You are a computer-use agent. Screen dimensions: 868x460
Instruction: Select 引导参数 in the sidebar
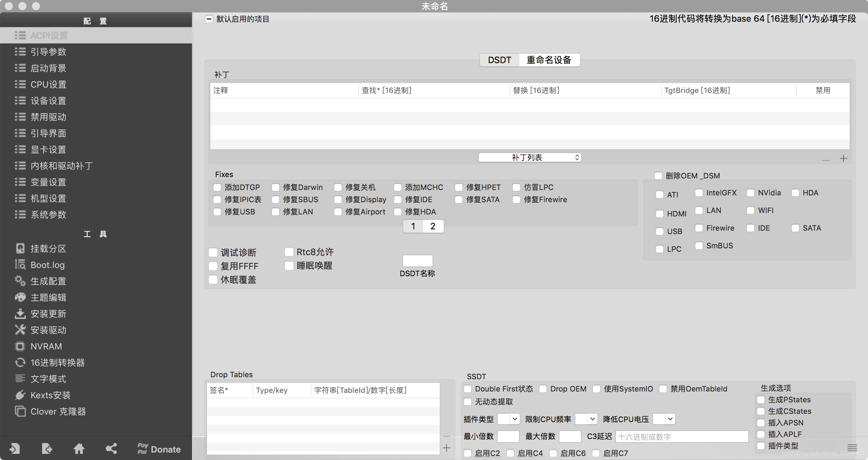[x=48, y=52]
